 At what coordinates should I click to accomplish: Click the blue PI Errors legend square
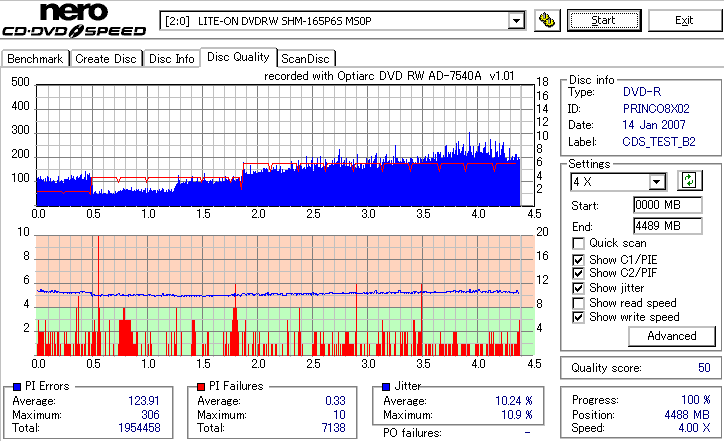click(17, 387)
